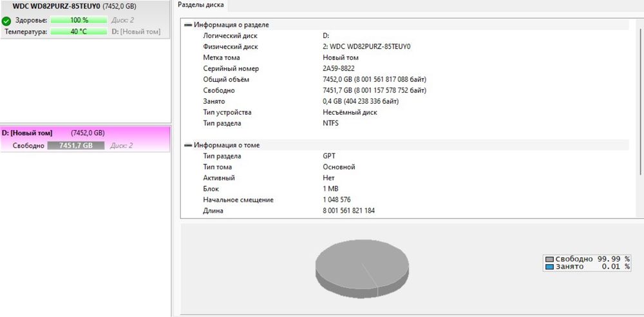The image size is (644, 317).
Task: Click the gray Свободно legend swatch
Action: point(549,260)
